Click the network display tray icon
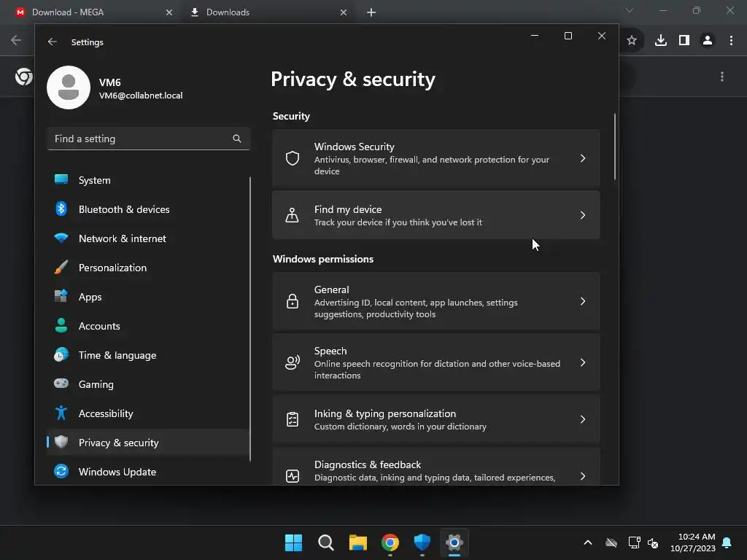The image size is (747, 560). (634, 542)
